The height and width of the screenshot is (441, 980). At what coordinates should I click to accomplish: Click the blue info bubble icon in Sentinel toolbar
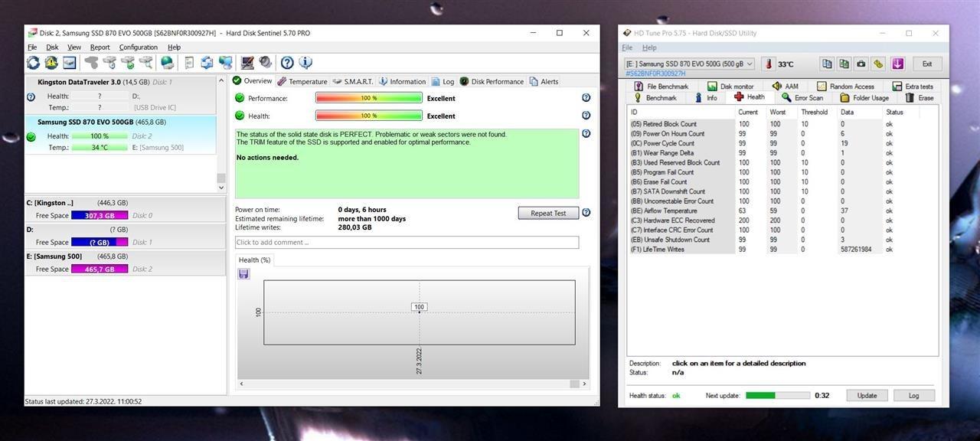305,63
